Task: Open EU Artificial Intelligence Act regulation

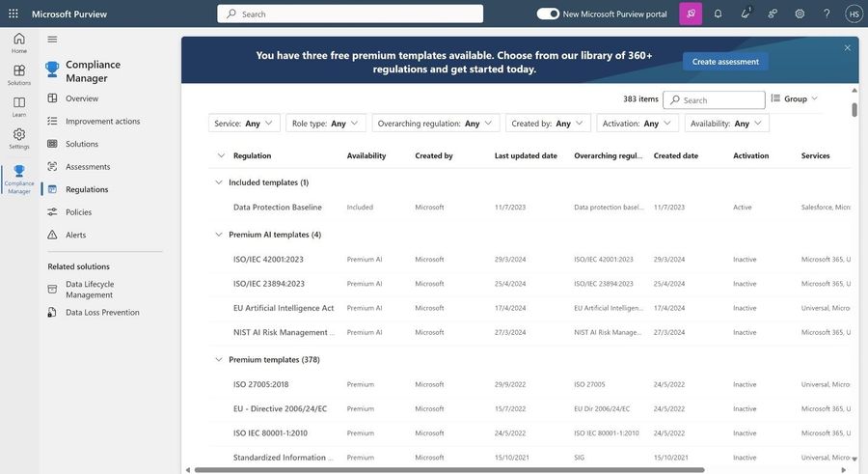Action: tap(284, 308)
